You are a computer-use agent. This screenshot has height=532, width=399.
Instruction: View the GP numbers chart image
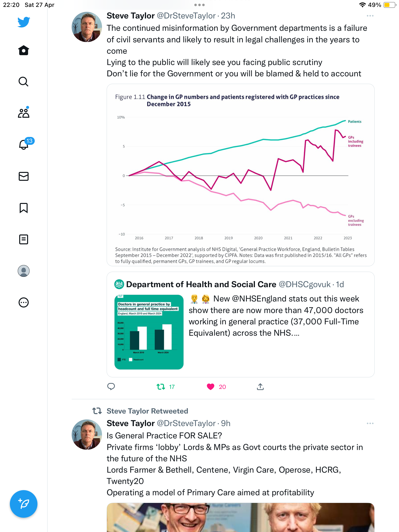pos(241,175)
